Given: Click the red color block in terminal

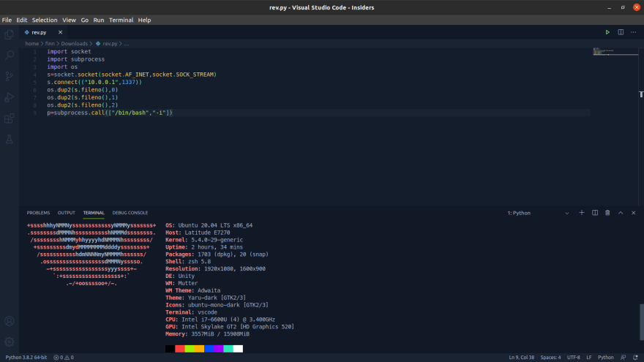Looking at the screenshot, I should tap(180, 349).
